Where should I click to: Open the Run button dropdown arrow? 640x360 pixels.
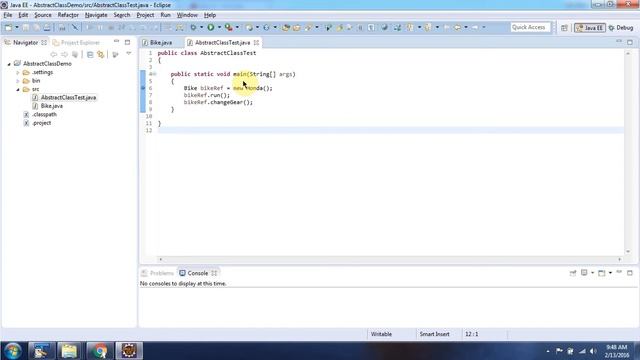[x=219, y=27]
